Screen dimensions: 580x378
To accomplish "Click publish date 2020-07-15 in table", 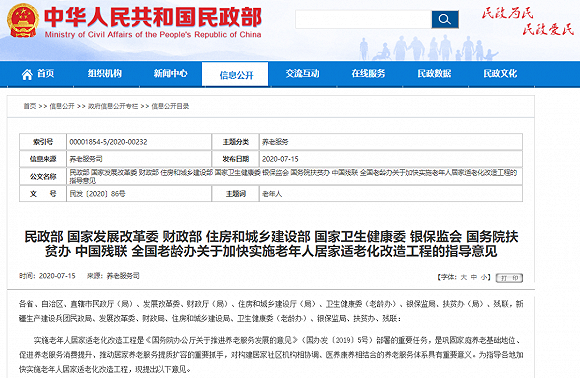I will click(x=280, y=159).
